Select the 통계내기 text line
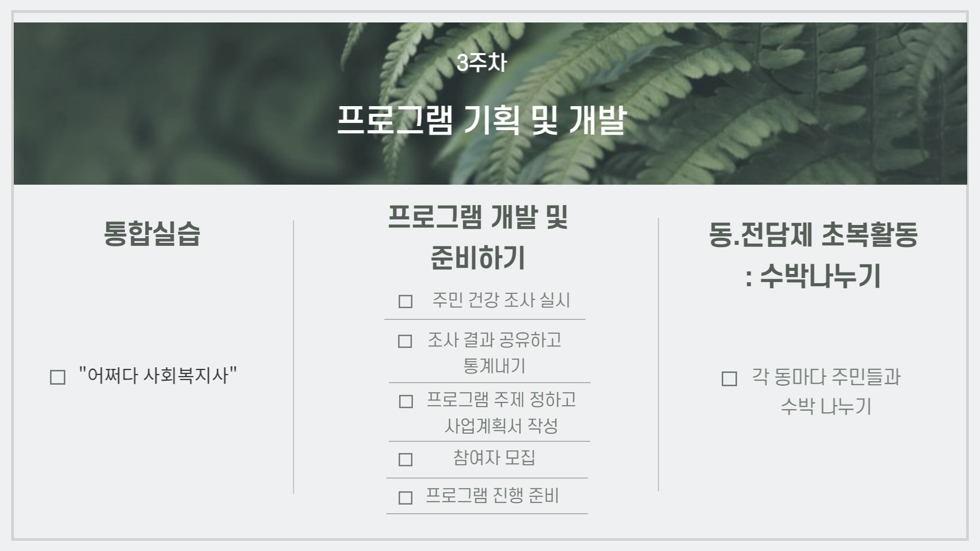The image size is (980, 551). click(494, 366)
